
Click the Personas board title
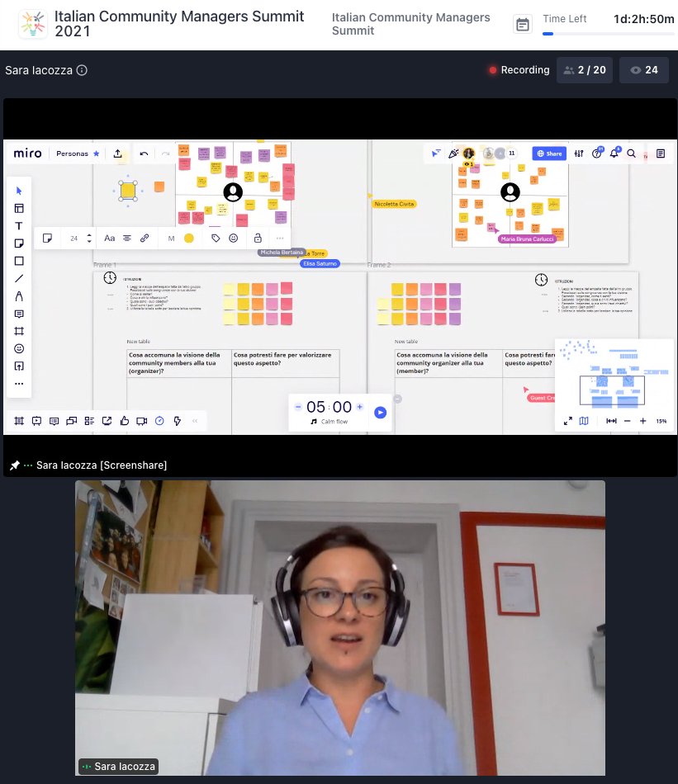pos(73,153)
